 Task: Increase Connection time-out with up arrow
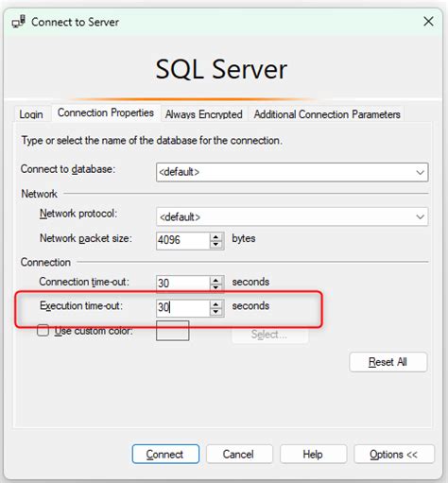tap(215, 280)
